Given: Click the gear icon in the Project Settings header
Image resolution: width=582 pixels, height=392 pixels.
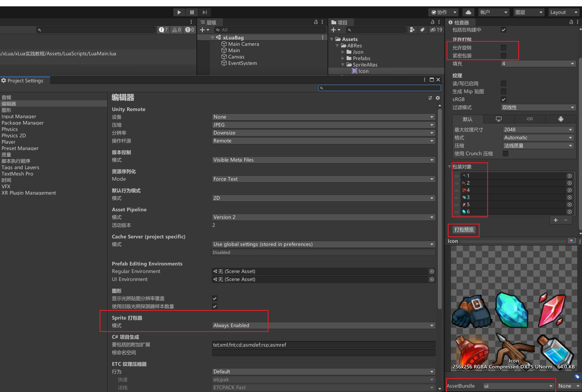Looking at the screenshot, I should pyautogui.click(x=438, y=98).
